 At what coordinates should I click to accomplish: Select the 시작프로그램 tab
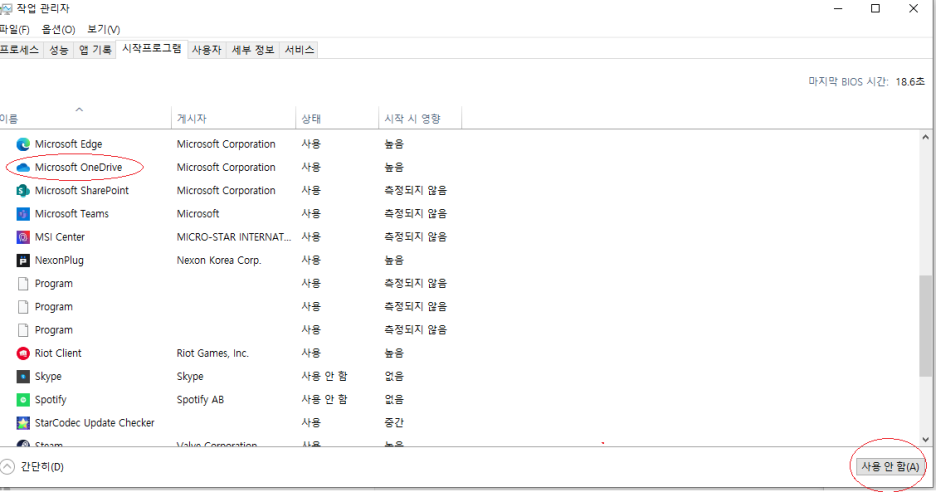(x=152, y=49)
